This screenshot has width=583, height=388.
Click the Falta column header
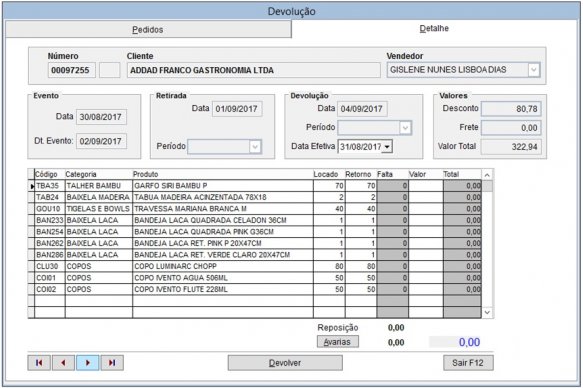(393, 174)
